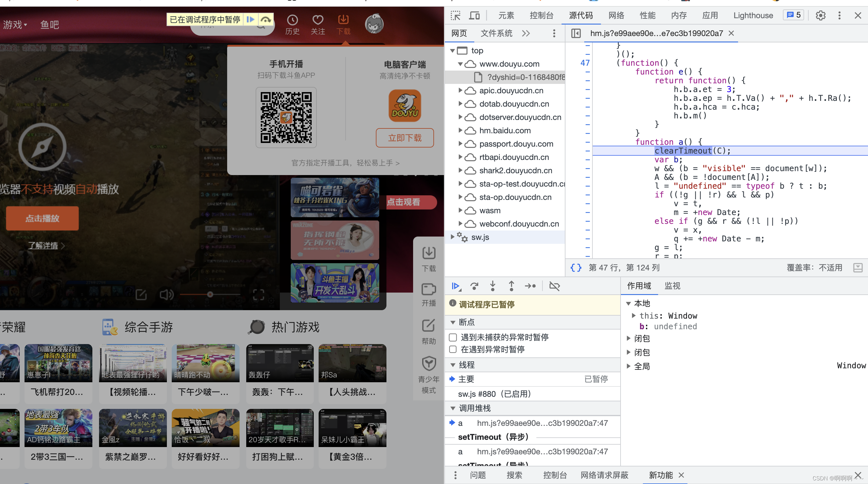Open 鱼吧 nav link
Viewport: 868px width, 484px height.
point(50,25)
